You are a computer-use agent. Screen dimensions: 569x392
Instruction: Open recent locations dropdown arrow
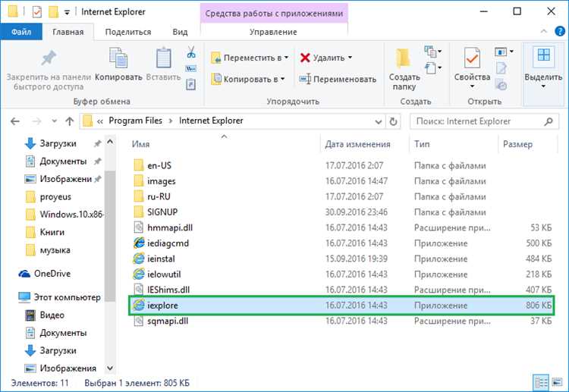pyautogui.click(x=54, y=121)
